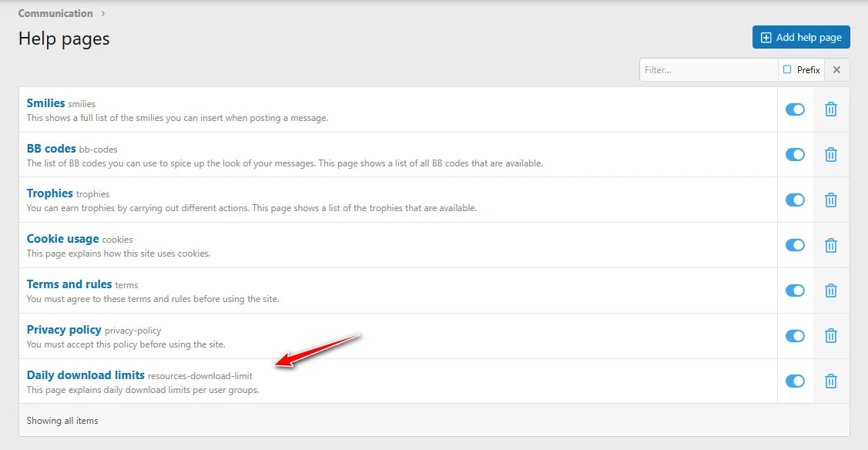Toggle the Smilies page switch
Image resolution: width=868 pixels, height=450 pixels.
click(795, 109)
